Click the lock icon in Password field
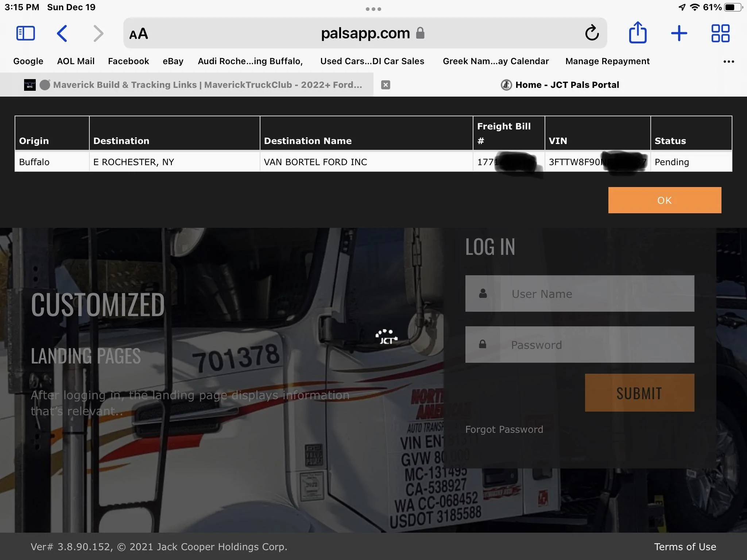Image resolution: width=747 pixels, height=560 pixels. click(x=482, y=344)
